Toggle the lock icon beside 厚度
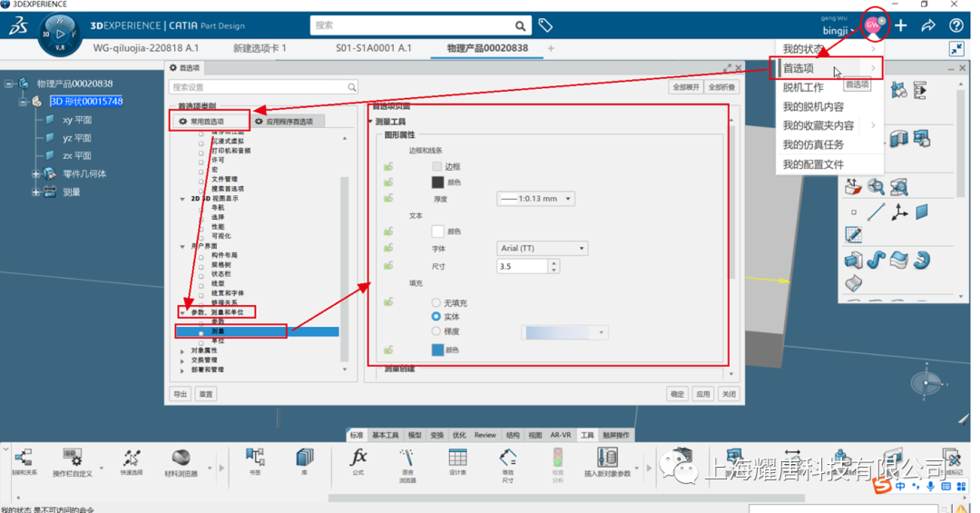This screenshot has width=980, height=513. 388,198
